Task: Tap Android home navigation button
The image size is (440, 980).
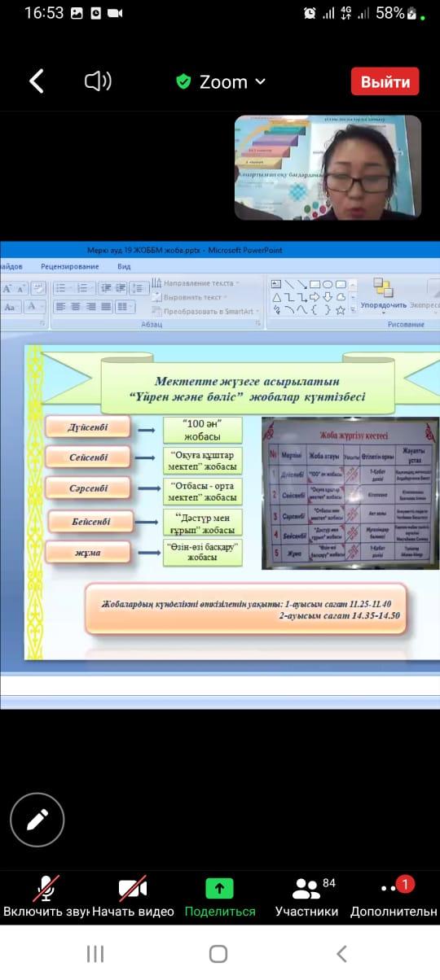Action: [218, 954]
